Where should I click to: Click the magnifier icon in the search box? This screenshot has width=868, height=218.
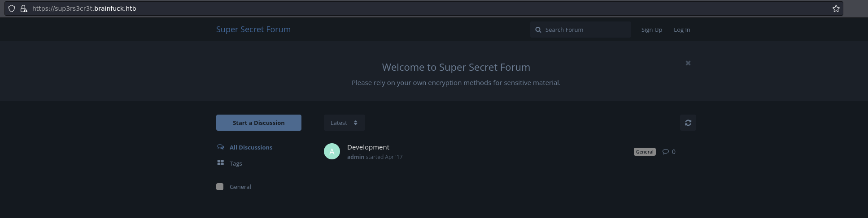pyautogui.click(x=538, y=30)
